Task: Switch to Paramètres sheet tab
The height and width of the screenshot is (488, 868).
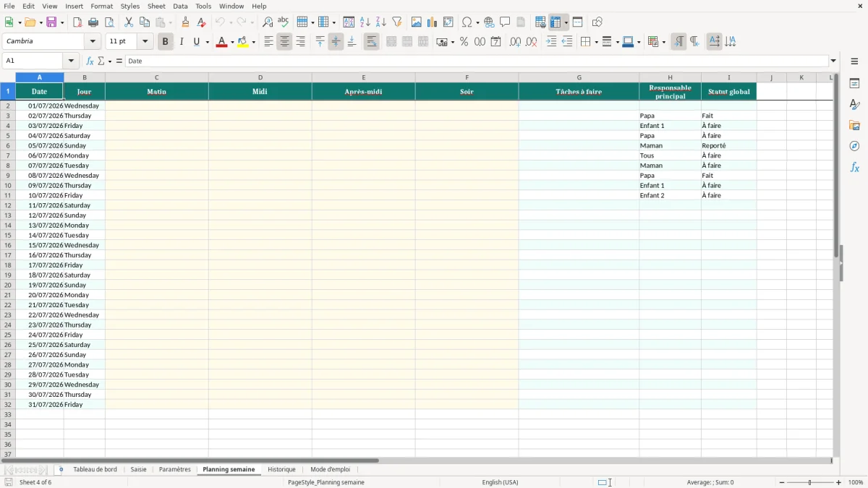Action: pyautogui.click(x=175, y=470)
